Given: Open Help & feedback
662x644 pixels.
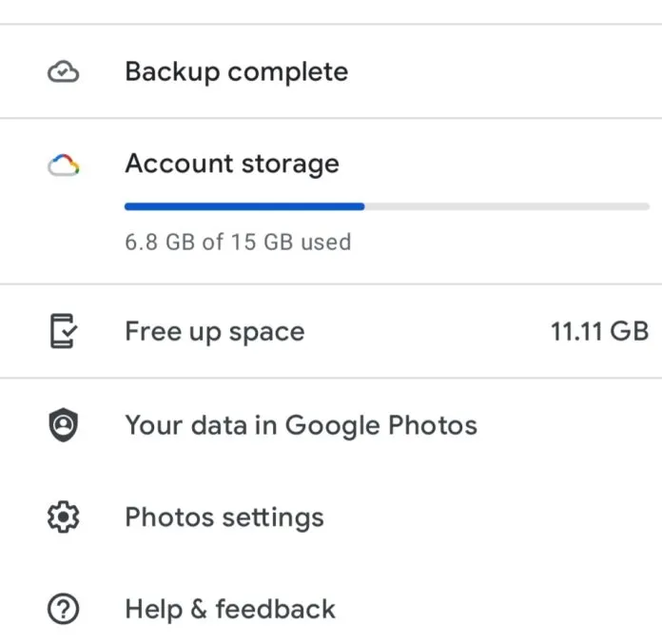Looking at the screenshot, I should [331, 609].
